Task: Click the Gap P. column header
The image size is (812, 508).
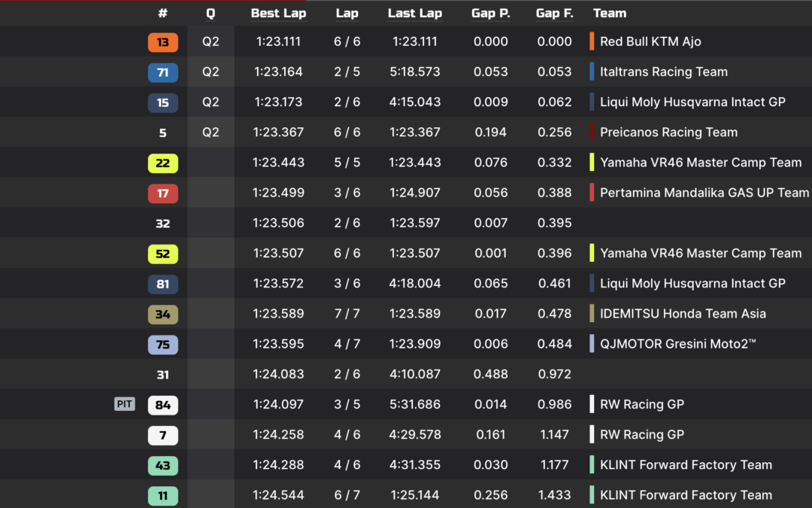Action: pos(490,14)
